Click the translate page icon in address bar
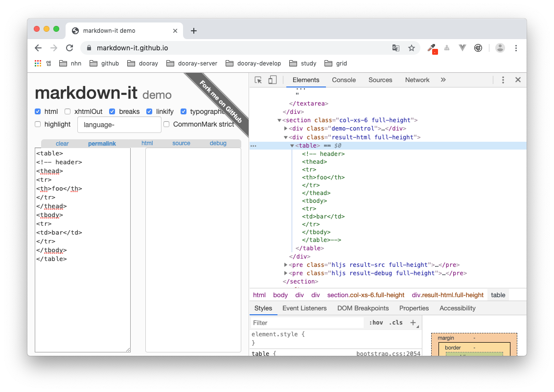 click(395, 48)
